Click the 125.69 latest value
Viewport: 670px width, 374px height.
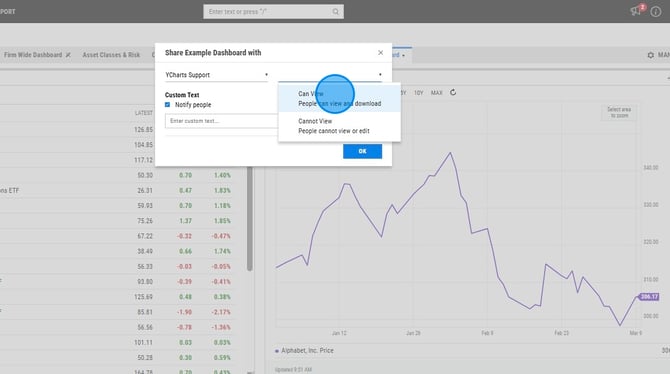click(143, 297)
